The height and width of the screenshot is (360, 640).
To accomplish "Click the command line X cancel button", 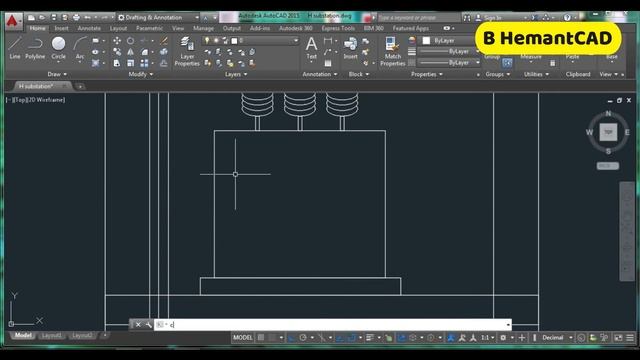I will 138,324.
